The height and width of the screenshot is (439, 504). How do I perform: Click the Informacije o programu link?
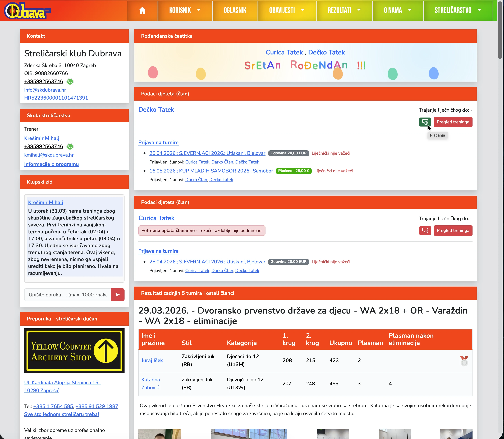[51, 164]
